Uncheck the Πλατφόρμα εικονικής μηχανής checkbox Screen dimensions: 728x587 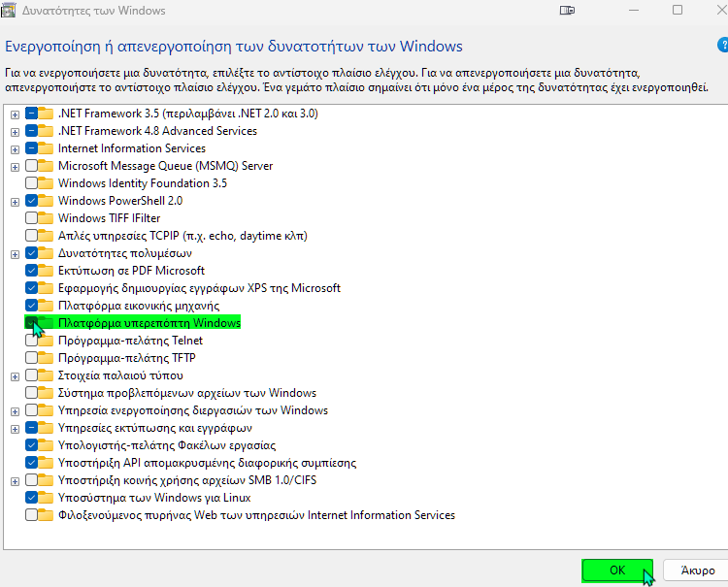32,306
